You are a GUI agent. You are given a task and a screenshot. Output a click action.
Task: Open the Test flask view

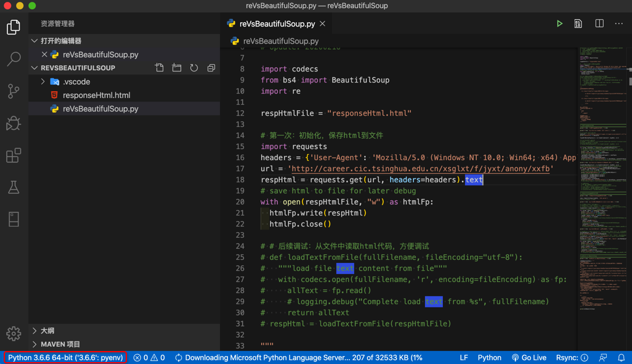pos(14,187)
